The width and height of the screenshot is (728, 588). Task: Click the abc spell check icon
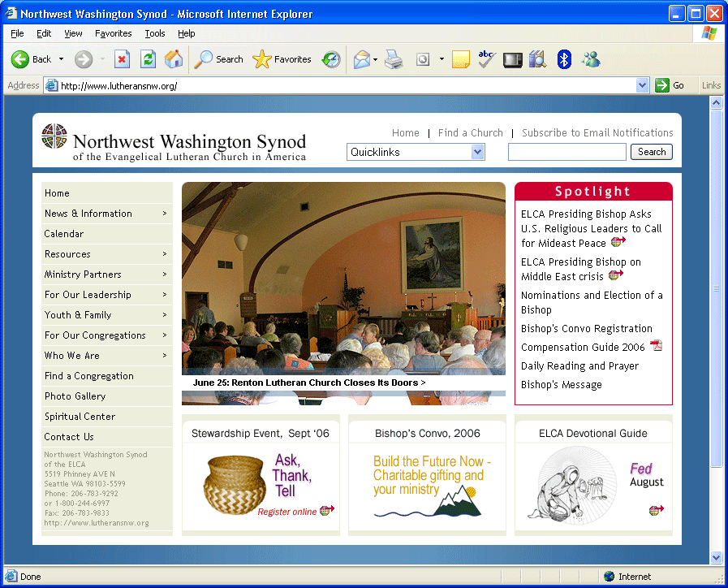[x=486, y=59]
